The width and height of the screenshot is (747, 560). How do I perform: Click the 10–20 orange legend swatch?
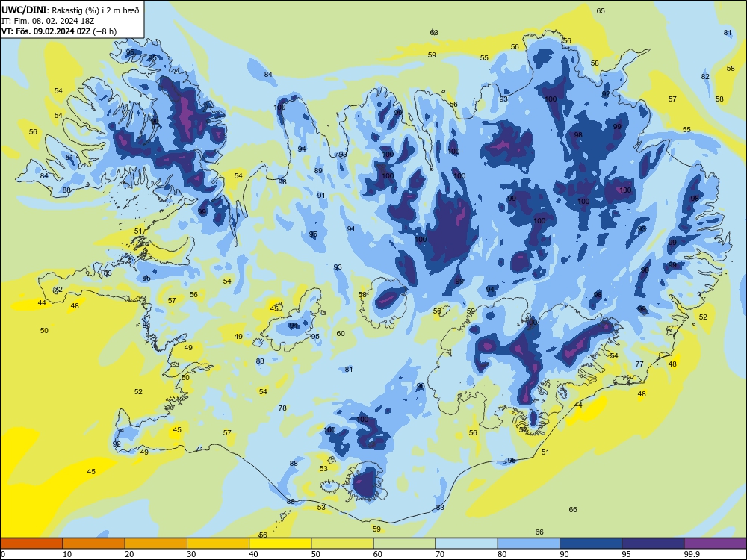(x=94, y=544)
